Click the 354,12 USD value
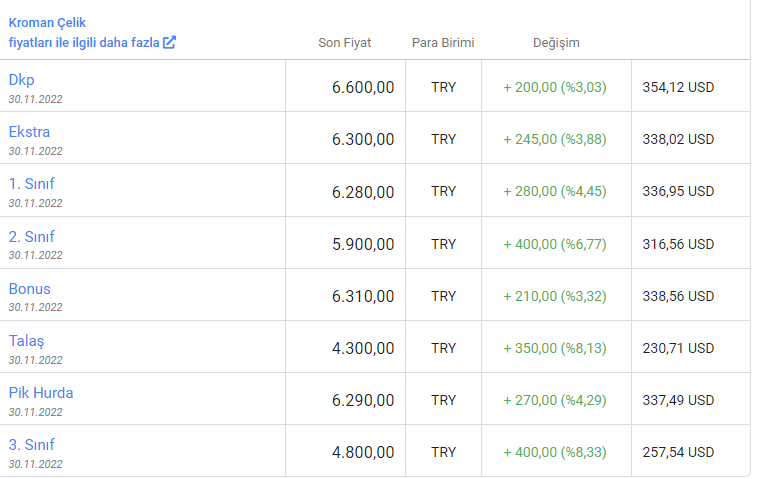The height and width of the screenshot is (479, 757). point(678,87)
